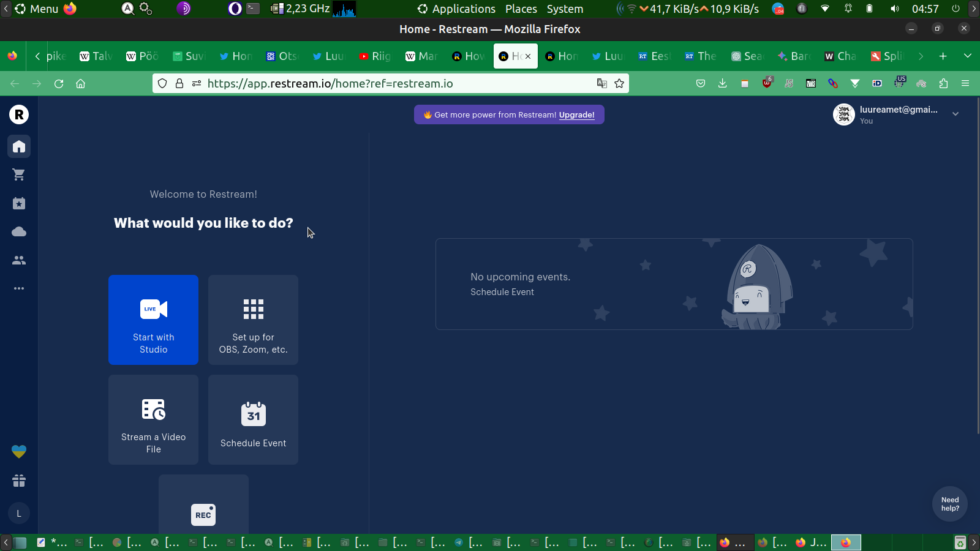Go back with Firefox back arrow
The height and width of the screenshot is (551, 980).
point(15,84)
